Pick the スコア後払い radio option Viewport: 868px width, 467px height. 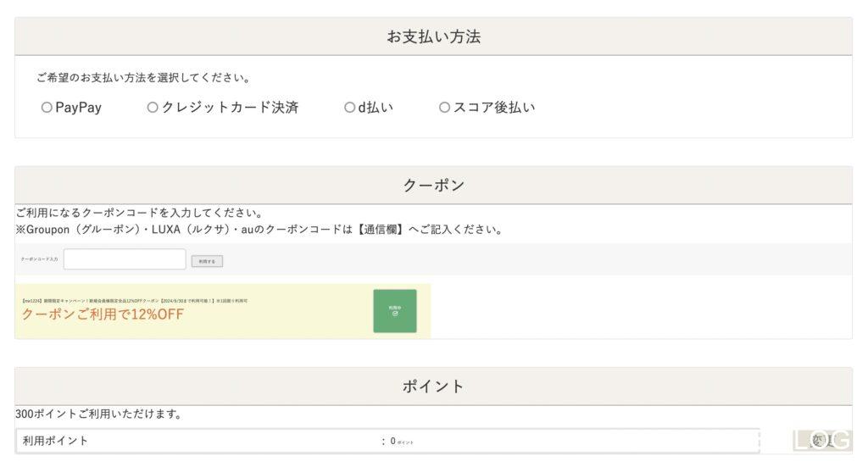tap(444, 108)
